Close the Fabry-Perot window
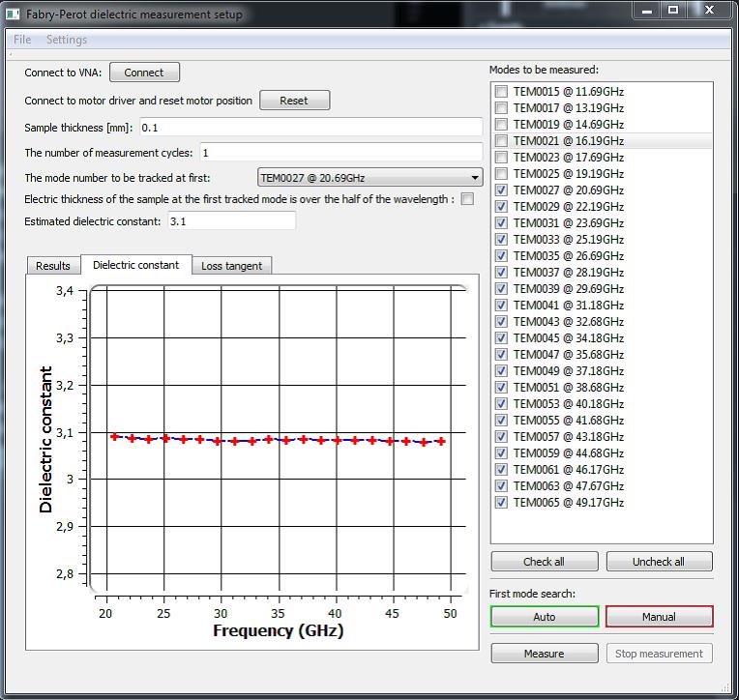This screenshot has width=739, height=700. coord(709,11)
